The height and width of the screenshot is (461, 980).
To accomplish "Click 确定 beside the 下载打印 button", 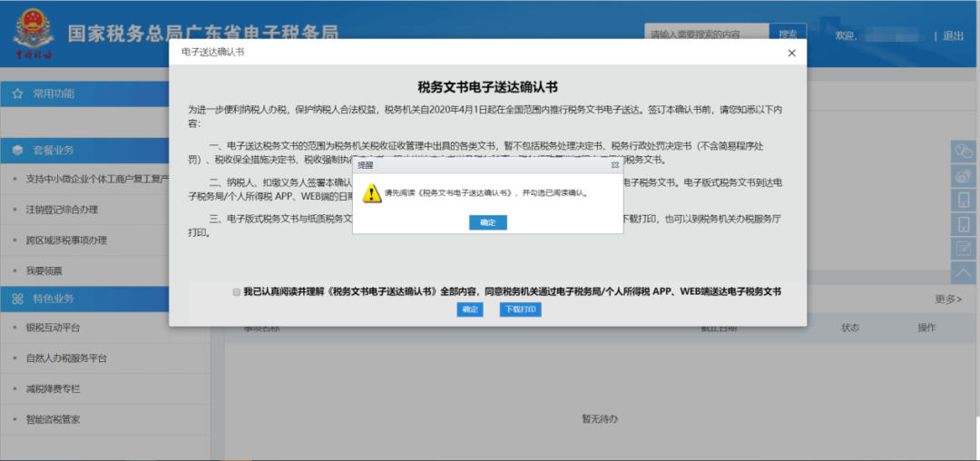I will click(470, 309).
